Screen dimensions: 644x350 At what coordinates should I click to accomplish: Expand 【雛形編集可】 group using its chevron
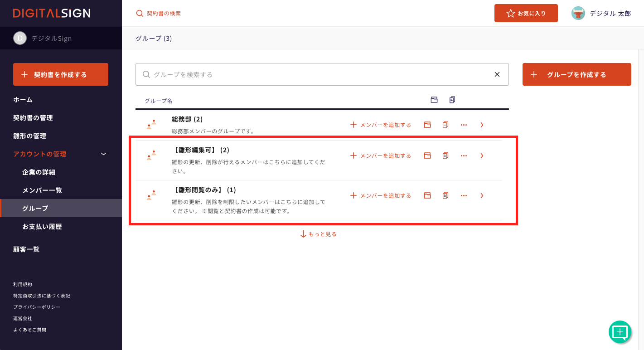[x=482, y=156]
